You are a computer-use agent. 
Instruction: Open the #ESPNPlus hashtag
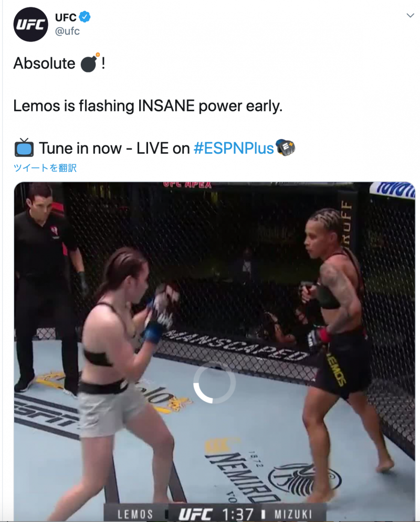[234, 148]
